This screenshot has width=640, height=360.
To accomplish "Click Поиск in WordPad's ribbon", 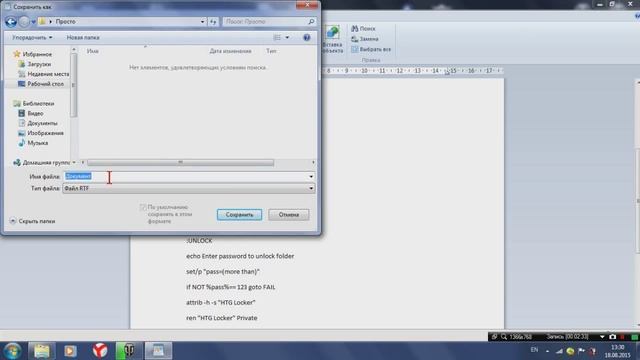I will 363,29.
